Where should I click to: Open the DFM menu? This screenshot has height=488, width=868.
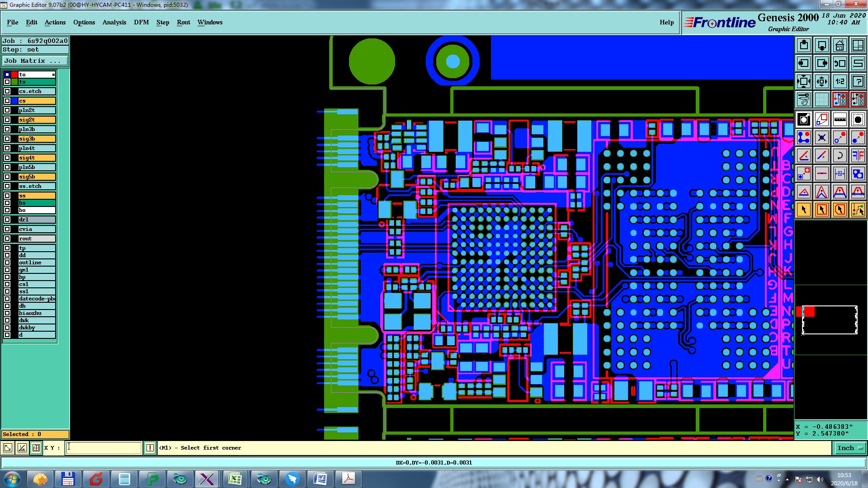(x=141, y=22)
